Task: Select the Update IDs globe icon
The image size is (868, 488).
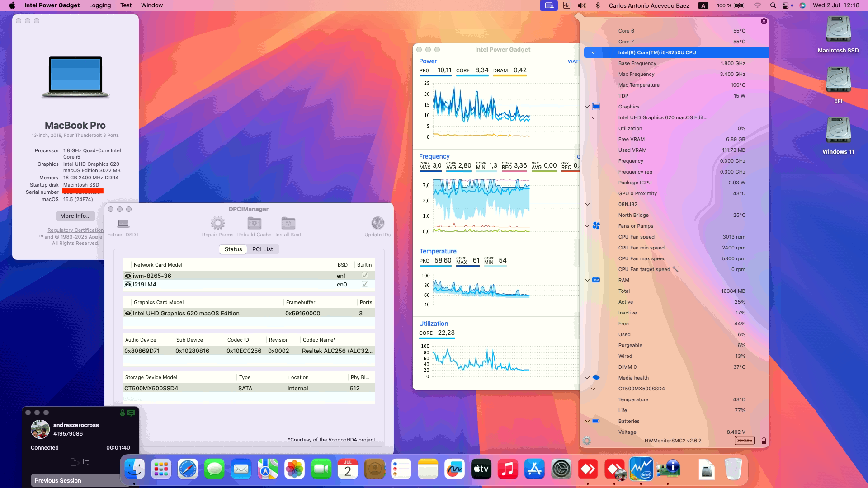Action: 377,223
